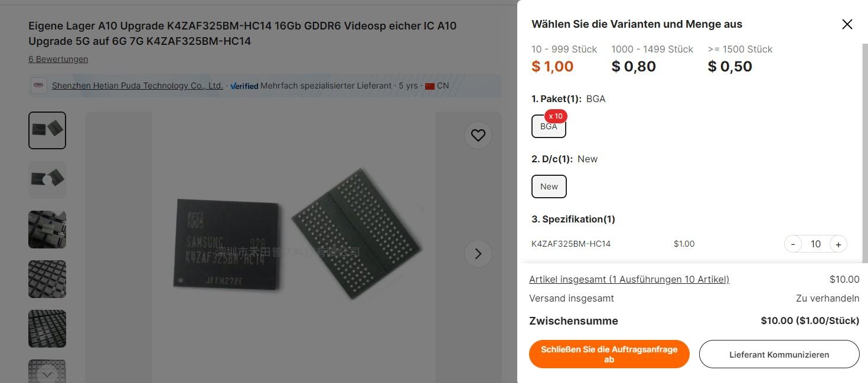Viewport: 868px width, 383px height.
Task: Select the first chip pair thumbnail
Action: [47, 130]
